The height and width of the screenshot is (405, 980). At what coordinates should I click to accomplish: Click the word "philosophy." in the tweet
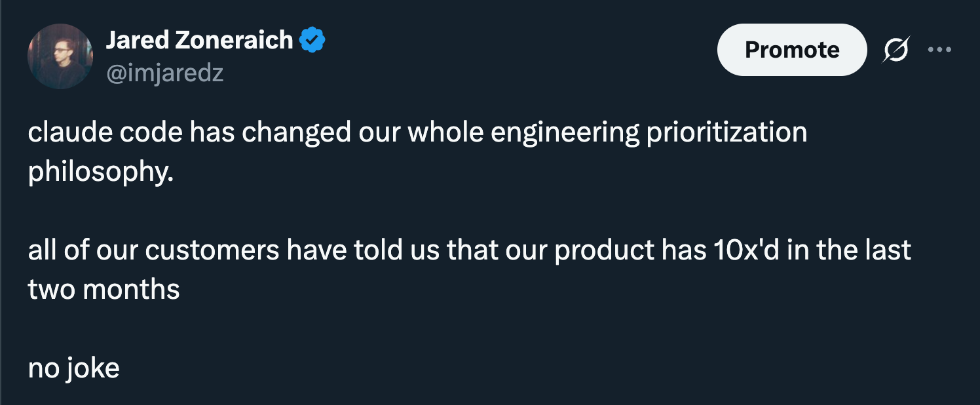point(101,172)
